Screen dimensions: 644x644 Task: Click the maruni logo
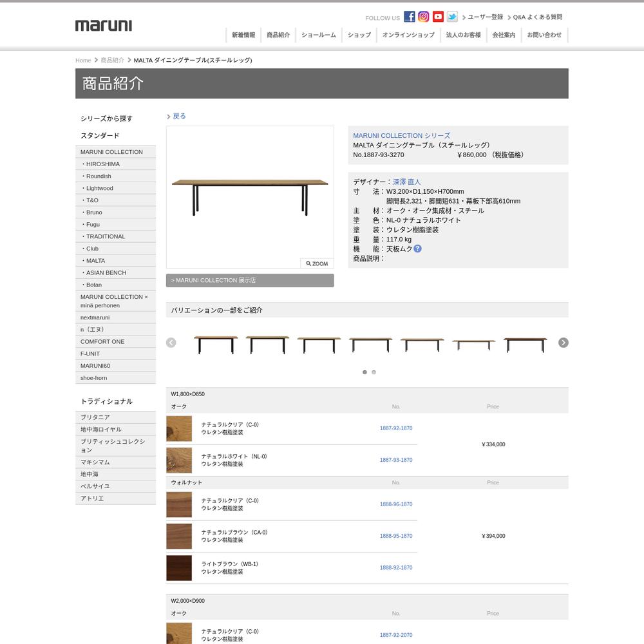(104, 26)
